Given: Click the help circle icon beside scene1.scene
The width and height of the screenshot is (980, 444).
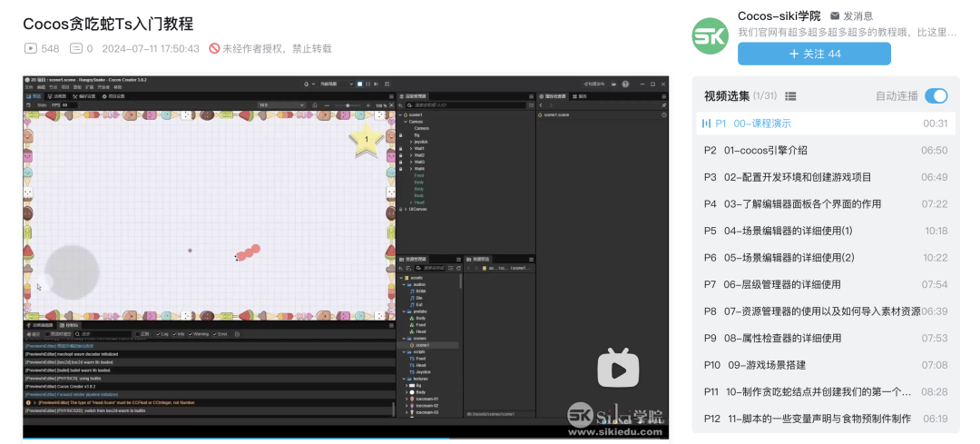Looking at the screenshot, I should 663,115.
